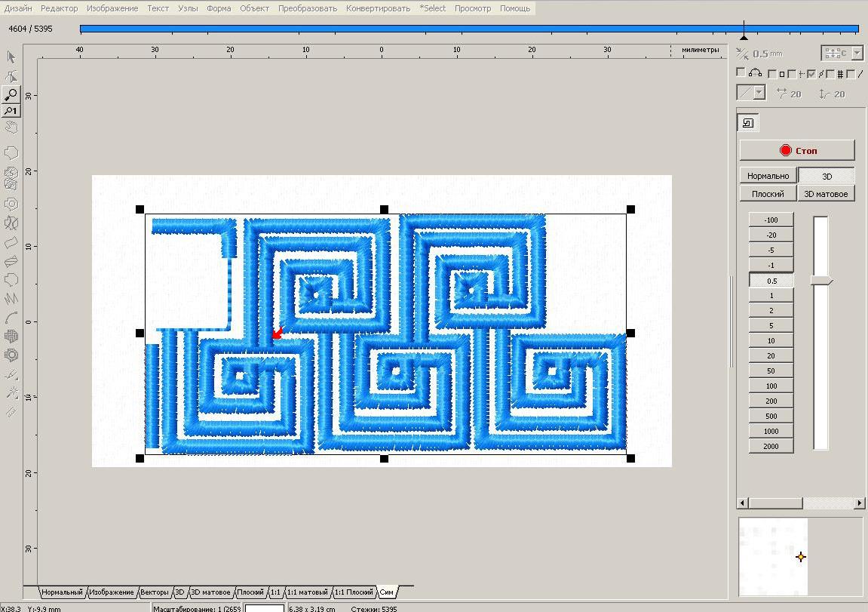Open the Дизайн menu
Screen dimensions: 868x612
point(18,8)
